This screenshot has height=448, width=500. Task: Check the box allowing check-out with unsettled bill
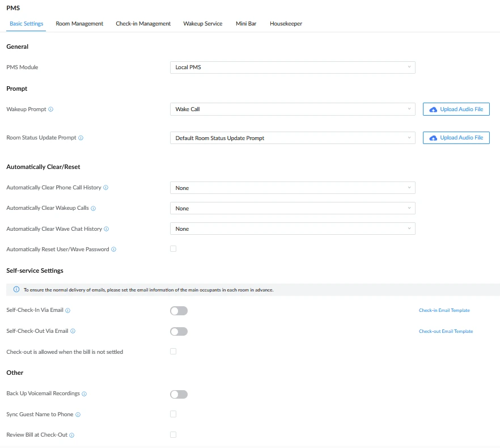[173, 352]
